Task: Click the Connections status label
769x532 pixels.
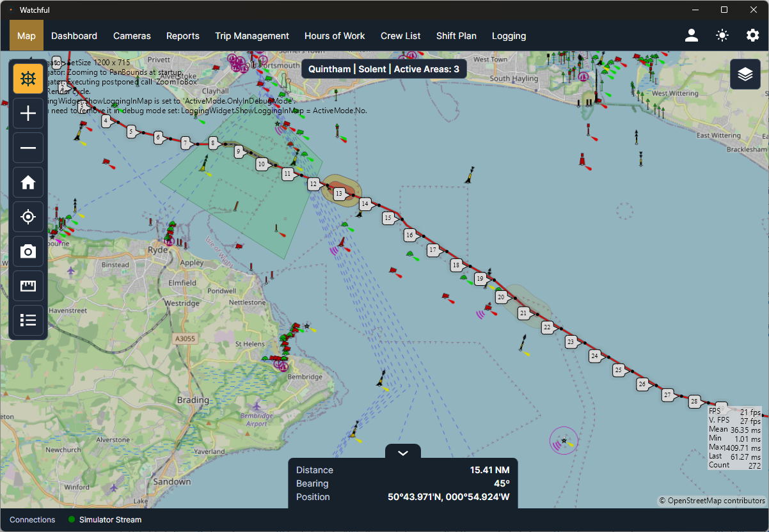Action: (33, 520)
